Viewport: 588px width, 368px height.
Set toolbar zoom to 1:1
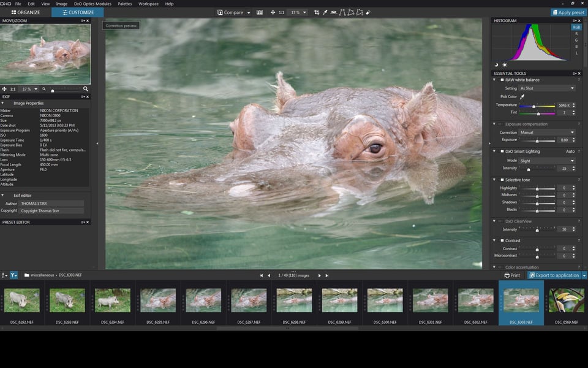281,12
